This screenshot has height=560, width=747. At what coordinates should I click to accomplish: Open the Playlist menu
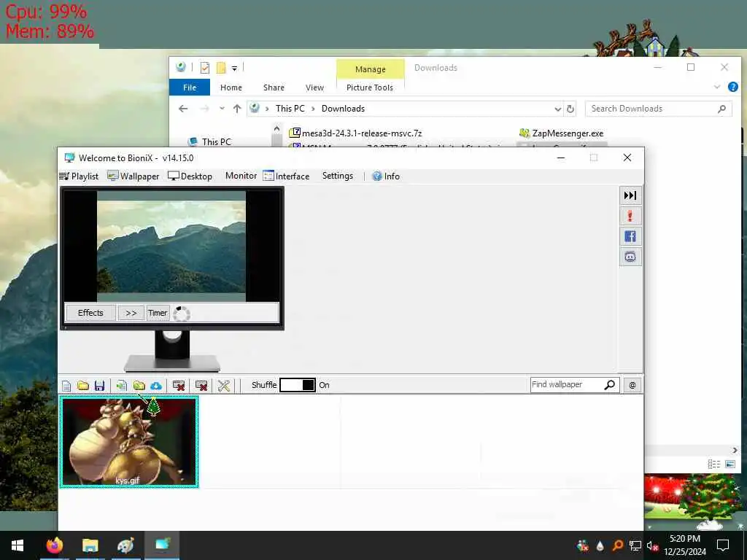tap(79, 176)
